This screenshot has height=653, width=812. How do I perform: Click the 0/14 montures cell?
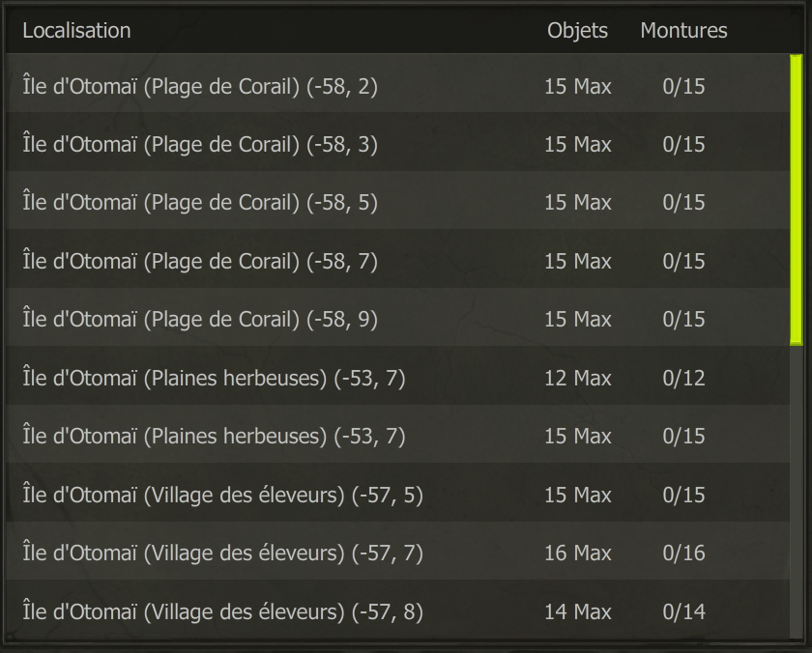[683, 612]
